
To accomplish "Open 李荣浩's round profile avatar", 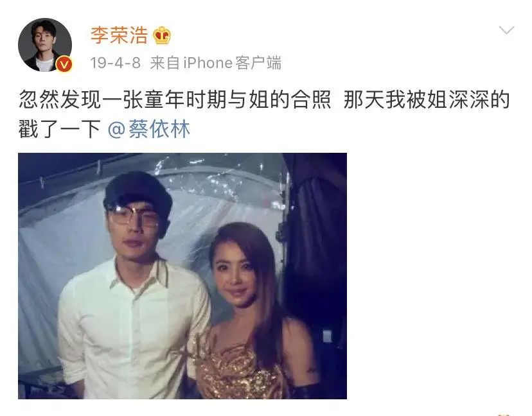I will (45, 45).
